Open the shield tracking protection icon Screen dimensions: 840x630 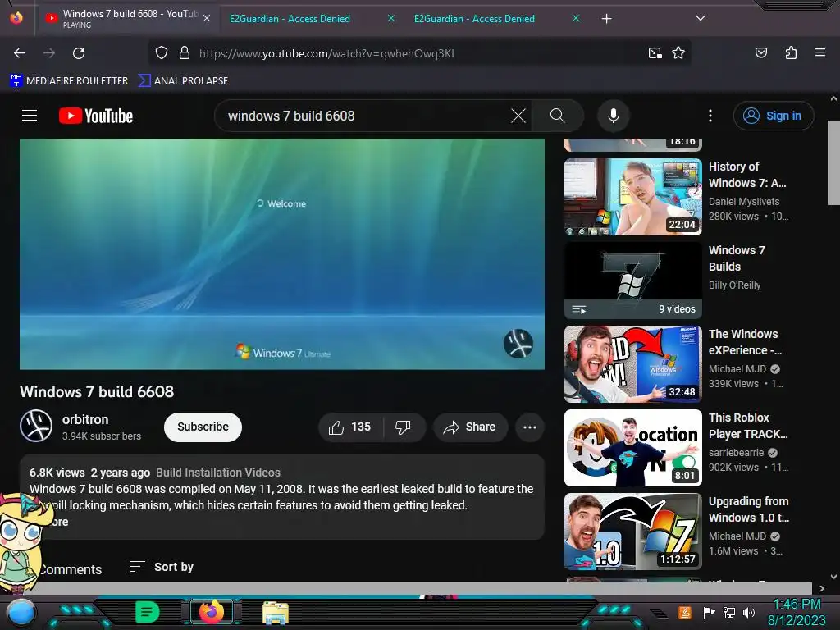point(162,53)
